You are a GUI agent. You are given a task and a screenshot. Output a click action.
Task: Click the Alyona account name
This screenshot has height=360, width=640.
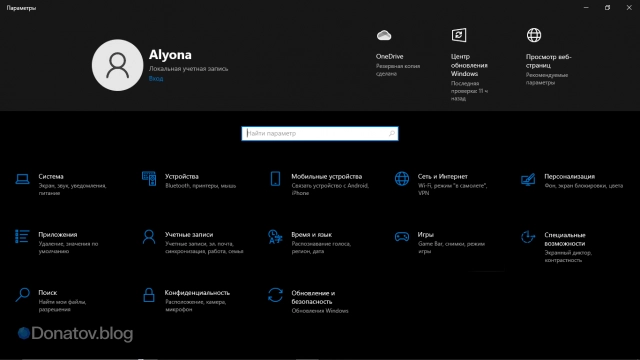(170, 55)
